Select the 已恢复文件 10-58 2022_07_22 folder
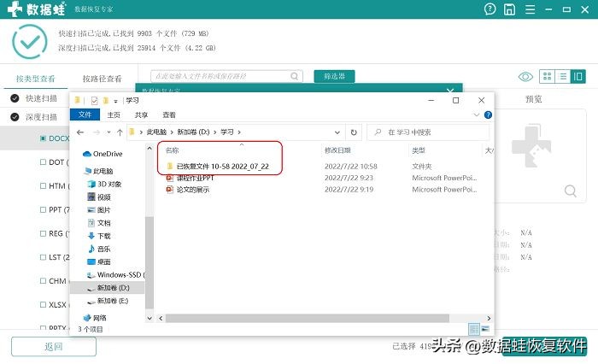This screenshot has height=364, width=598. point(218,167)
